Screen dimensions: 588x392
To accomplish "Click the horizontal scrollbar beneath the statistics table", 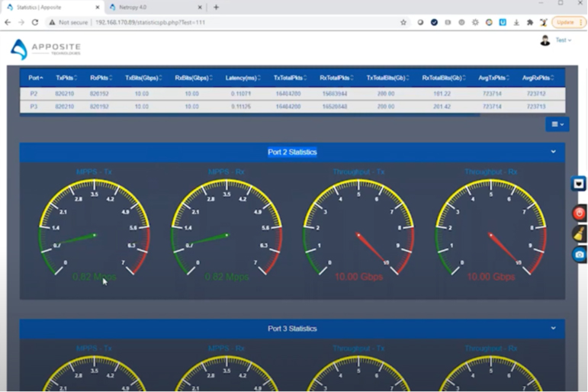I will coord(249,115).
